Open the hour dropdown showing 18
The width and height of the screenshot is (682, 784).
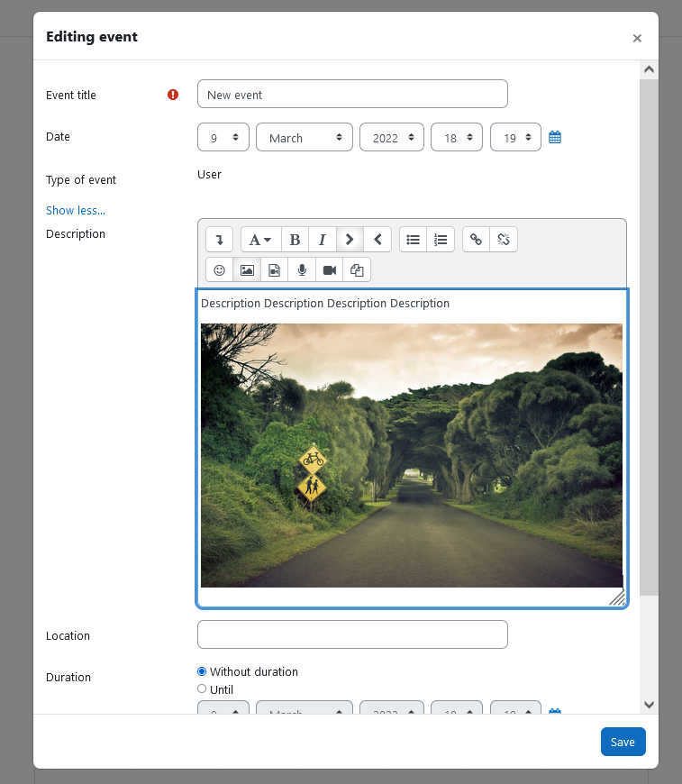point(457,137)
